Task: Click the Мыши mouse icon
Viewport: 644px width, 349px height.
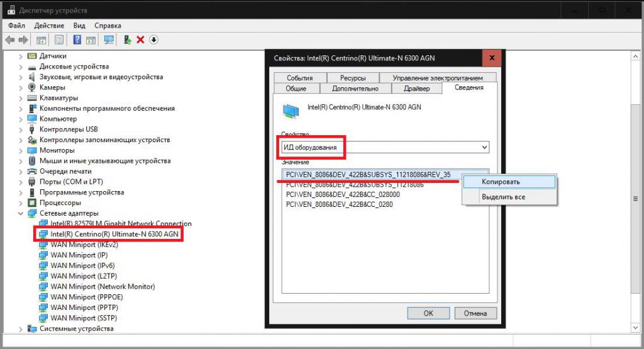Action: point(32,161)
